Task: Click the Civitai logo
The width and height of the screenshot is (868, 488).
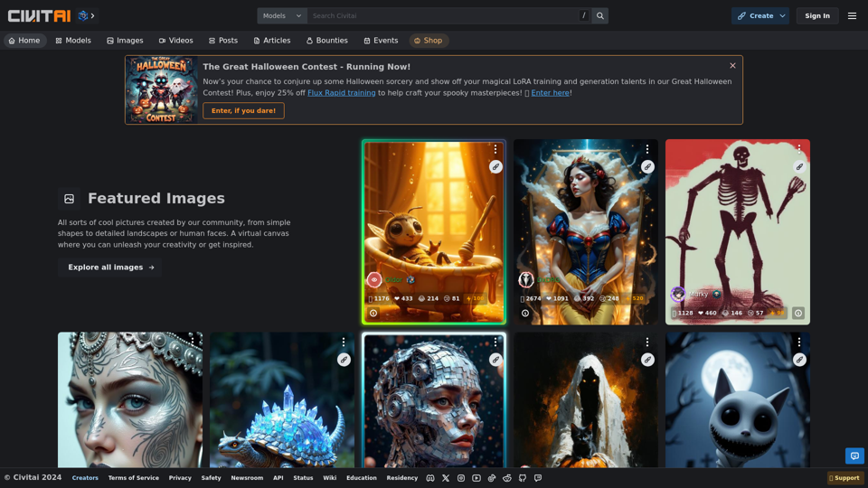Action: click(39, 16)
